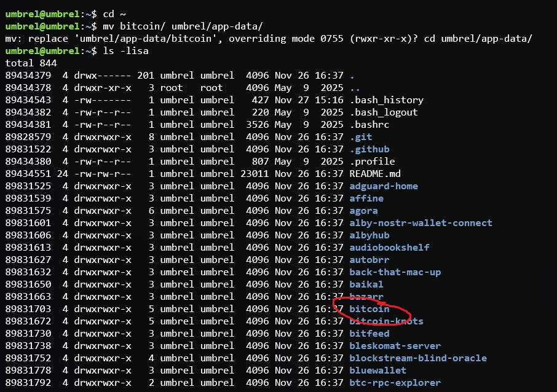Screen dimensions: 557x392
Task: Click the bitcoin-knots directory entry
Action: 386,321
